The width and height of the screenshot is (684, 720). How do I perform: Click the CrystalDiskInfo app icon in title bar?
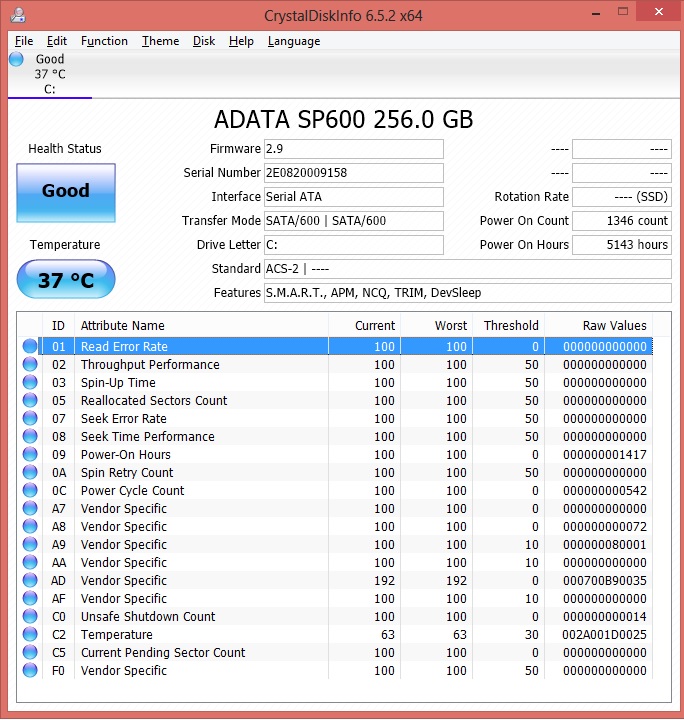point(18,15)
